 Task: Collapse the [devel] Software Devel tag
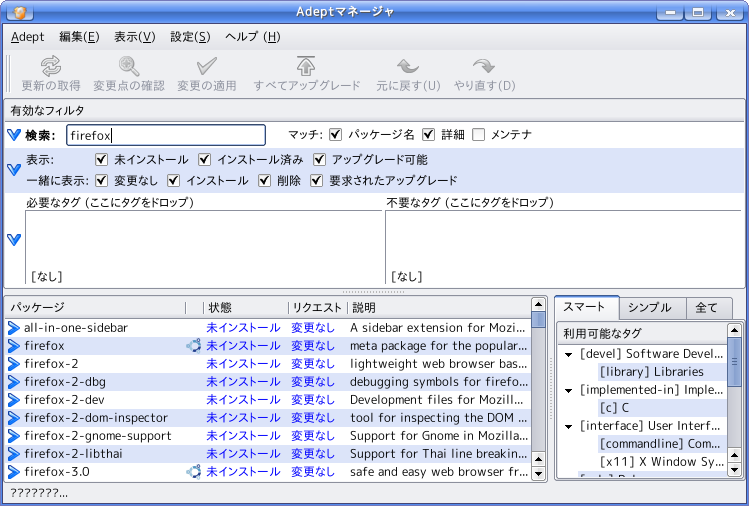[568, 355]
